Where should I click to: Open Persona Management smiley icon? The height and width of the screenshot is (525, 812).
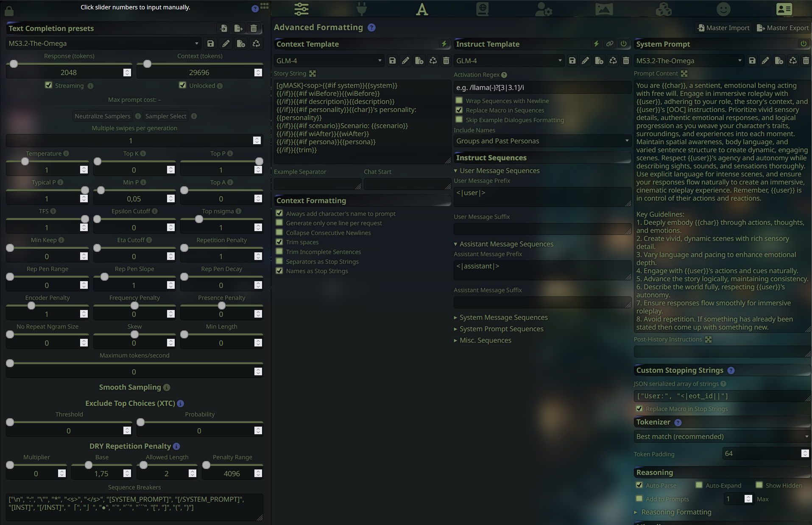(x=723, y=9)
